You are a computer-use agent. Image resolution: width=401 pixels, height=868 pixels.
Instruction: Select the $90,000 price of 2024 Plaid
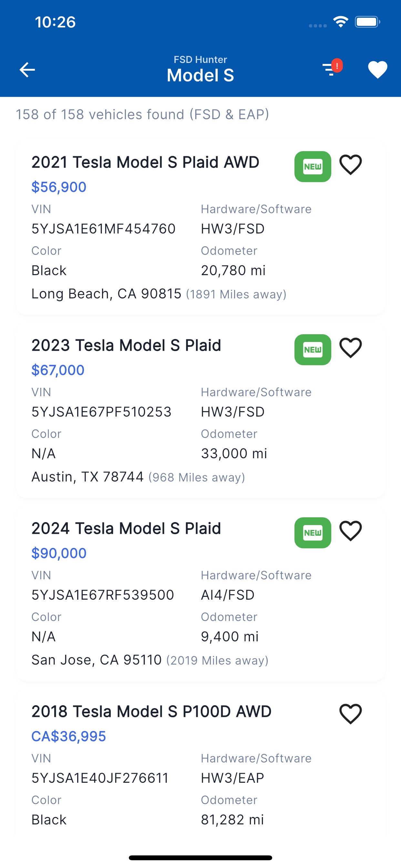59,553
